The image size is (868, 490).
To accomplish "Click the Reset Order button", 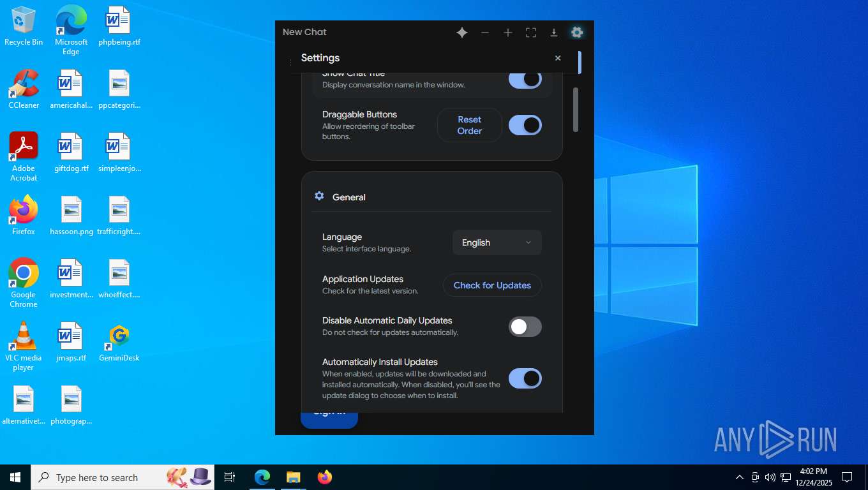I will pyautogui.click(x=470, y=125).
